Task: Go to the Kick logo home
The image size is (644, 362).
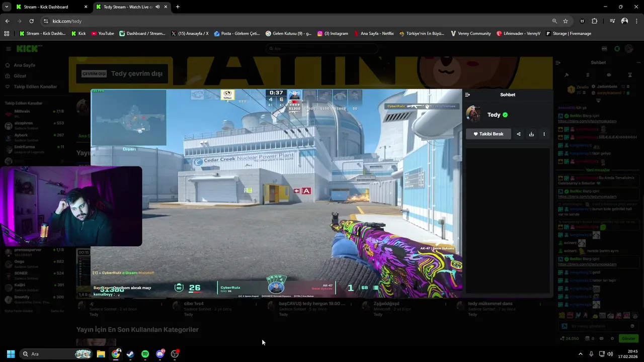Action: point(29,49)
